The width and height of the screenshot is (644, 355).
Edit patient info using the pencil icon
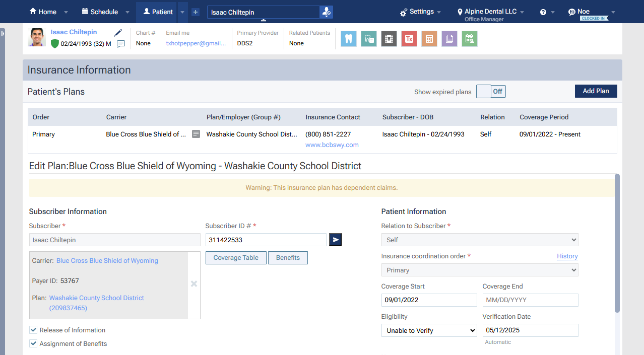118,32
